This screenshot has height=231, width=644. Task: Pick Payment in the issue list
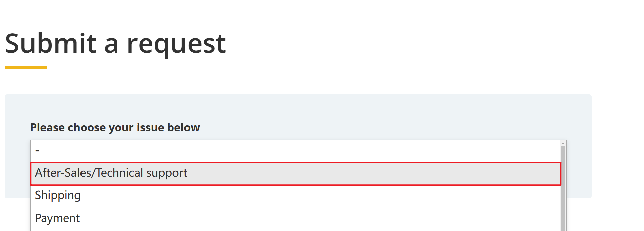[x=57, y=218]
